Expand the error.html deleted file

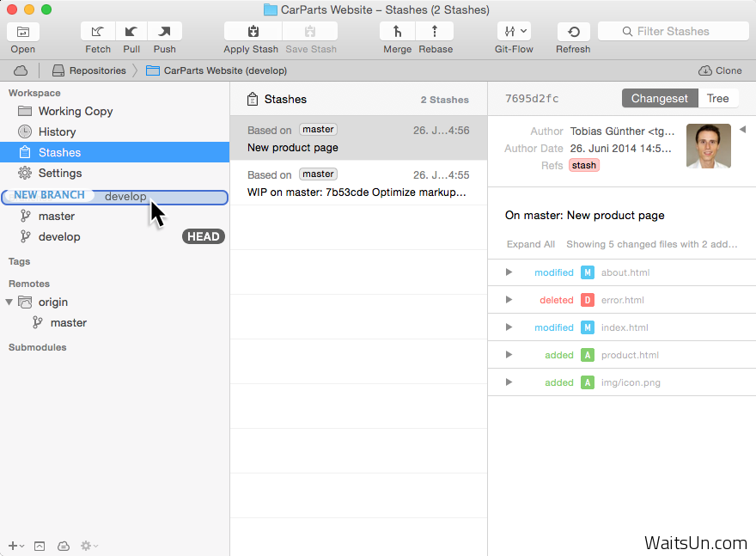pyautogui.click(x=509, y=300)
